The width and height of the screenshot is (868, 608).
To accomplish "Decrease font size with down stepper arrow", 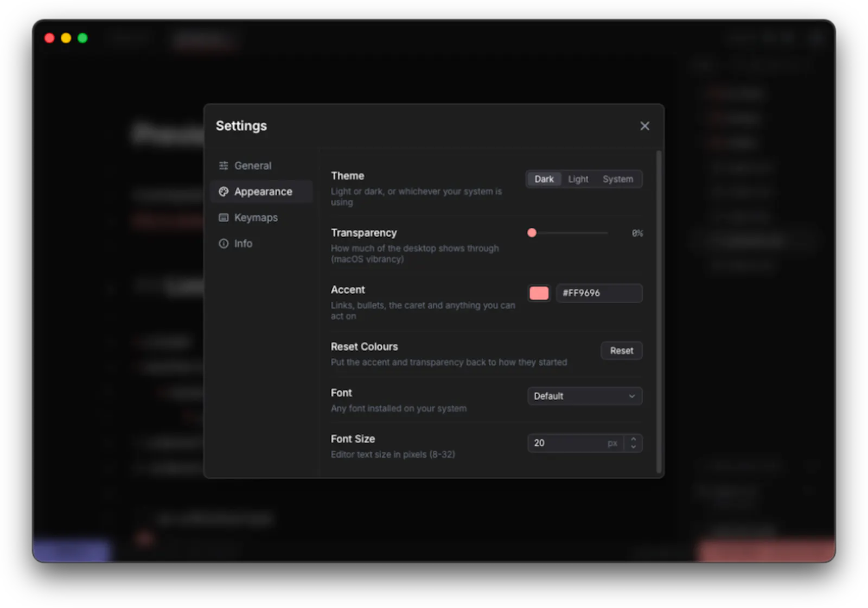I will click(633, 448).
